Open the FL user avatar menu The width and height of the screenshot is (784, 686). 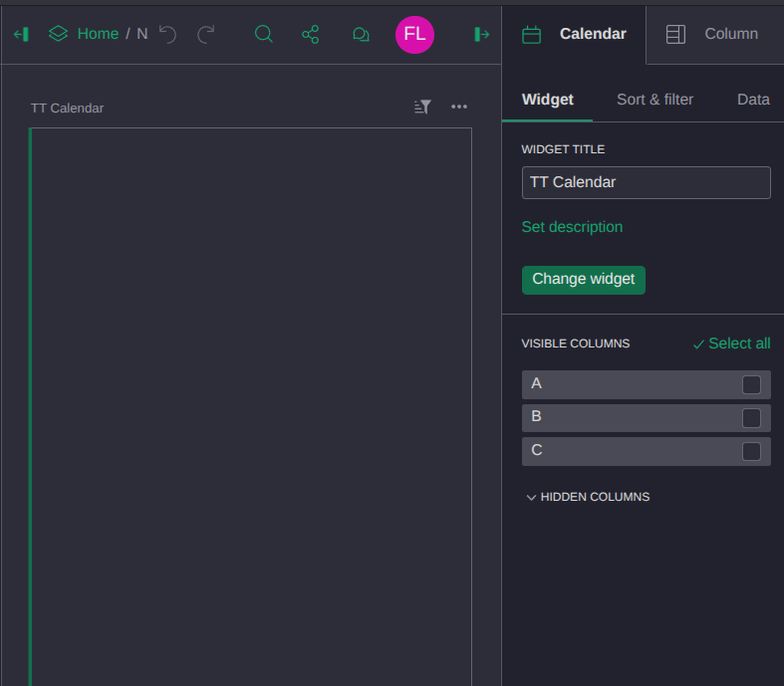[414, 34]
